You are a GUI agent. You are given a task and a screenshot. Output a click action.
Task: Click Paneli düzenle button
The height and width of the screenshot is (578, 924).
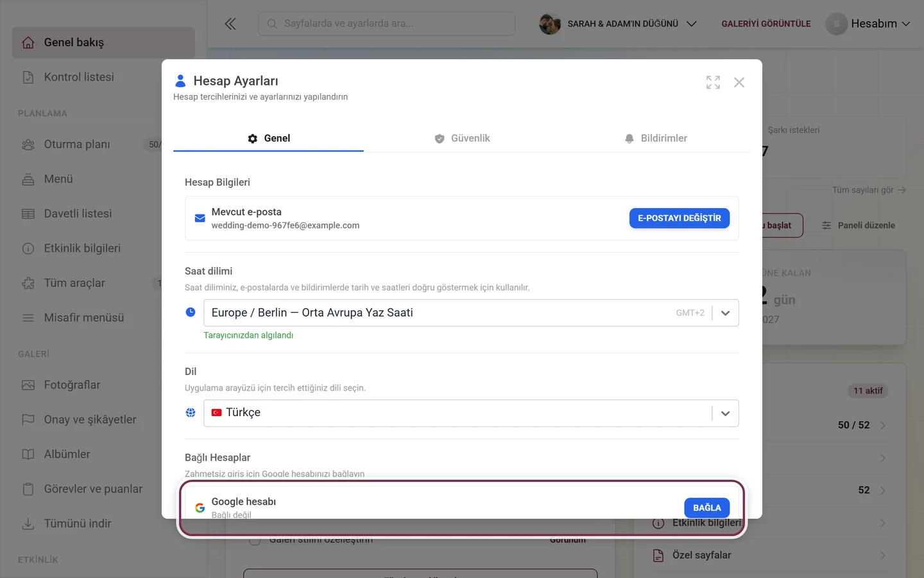(x=859, y=225)
